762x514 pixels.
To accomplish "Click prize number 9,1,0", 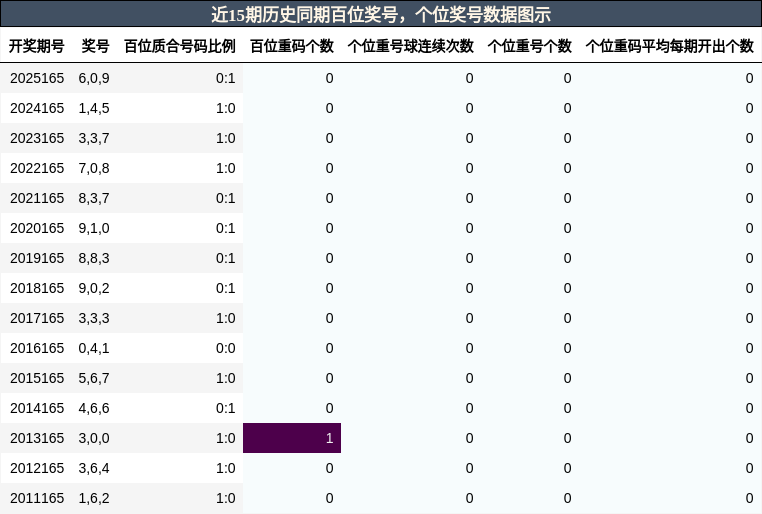I will [x=94, y=228].
